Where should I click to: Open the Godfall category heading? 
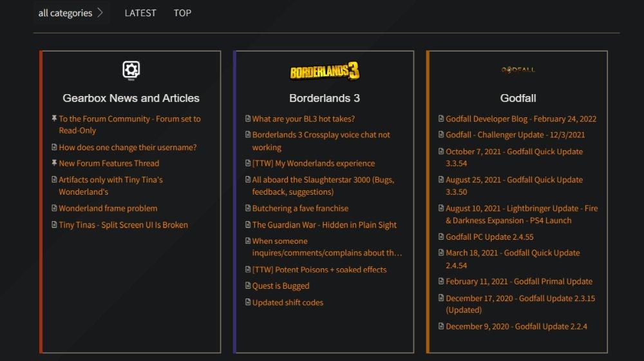[518, 98]
